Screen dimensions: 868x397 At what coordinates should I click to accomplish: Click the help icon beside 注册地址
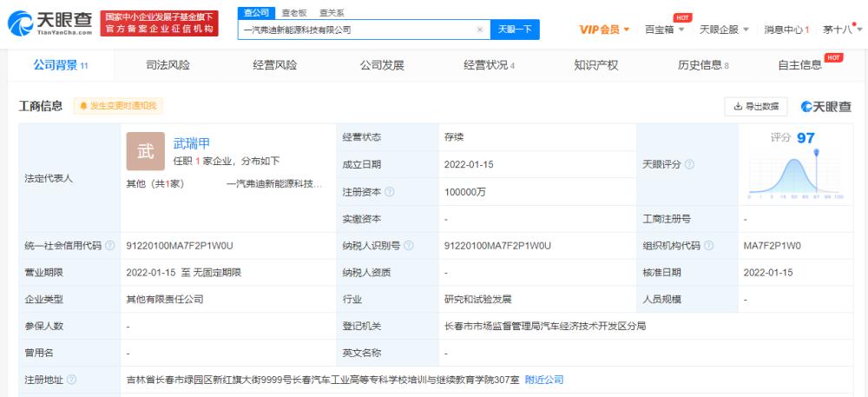pos(71,380)
